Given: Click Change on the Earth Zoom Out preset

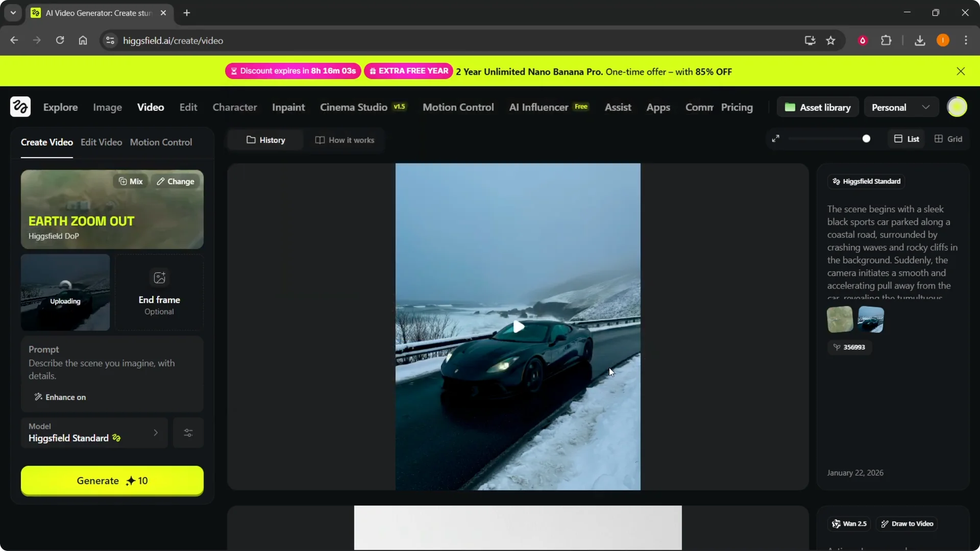Looking at the screenshot, I should pyautogui.click(x=175, y=181).
